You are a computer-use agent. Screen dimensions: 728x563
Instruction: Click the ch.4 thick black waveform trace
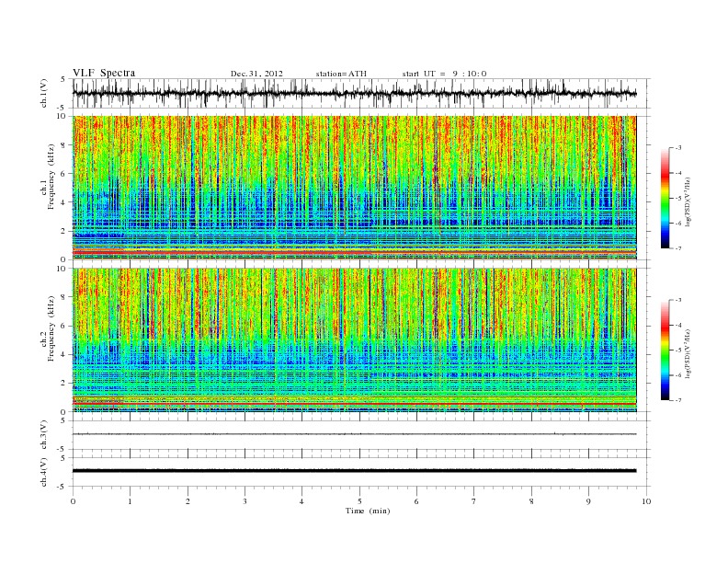pos(354,471)
